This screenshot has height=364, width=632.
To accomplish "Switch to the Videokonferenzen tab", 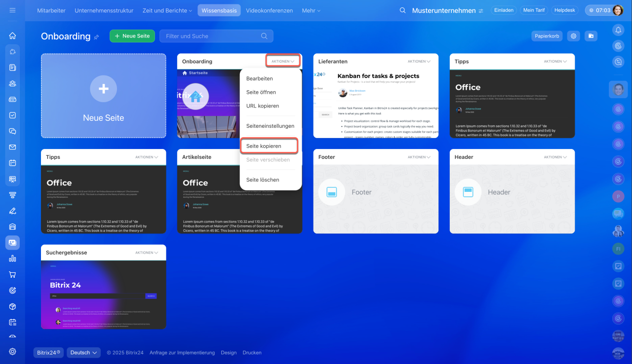I will [269, 10].
